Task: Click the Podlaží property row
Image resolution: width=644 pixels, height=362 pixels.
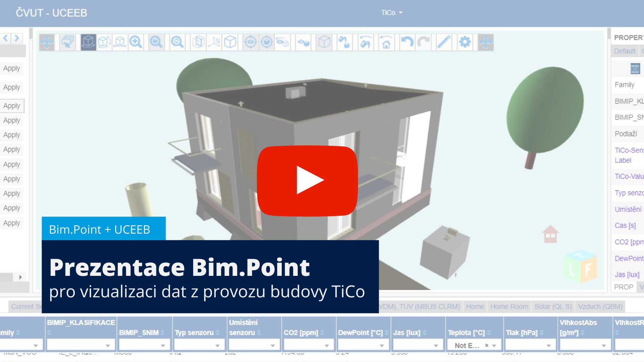Action: click(628, 134)
